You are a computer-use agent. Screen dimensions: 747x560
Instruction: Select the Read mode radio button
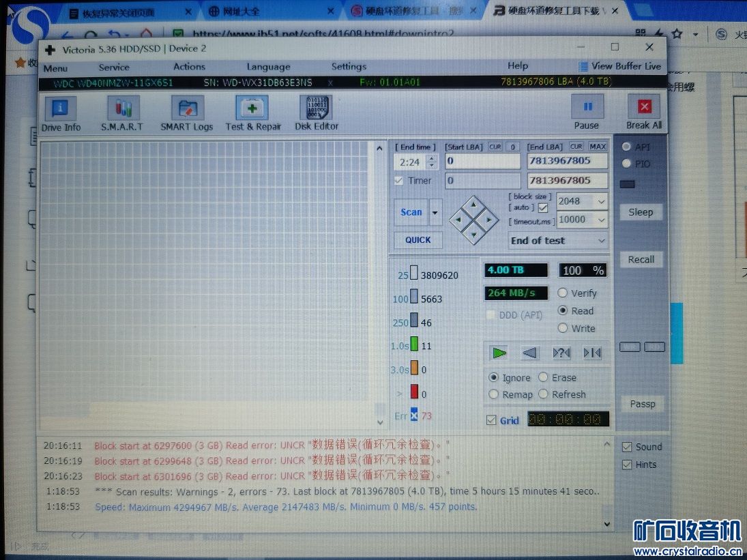[x=563, y=310]
